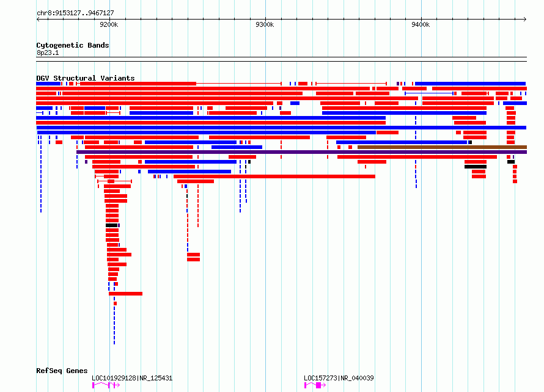Open the RefSeq Genes track title
The width and height of the screenshot is (544, 392).
[x=62, y=371]
